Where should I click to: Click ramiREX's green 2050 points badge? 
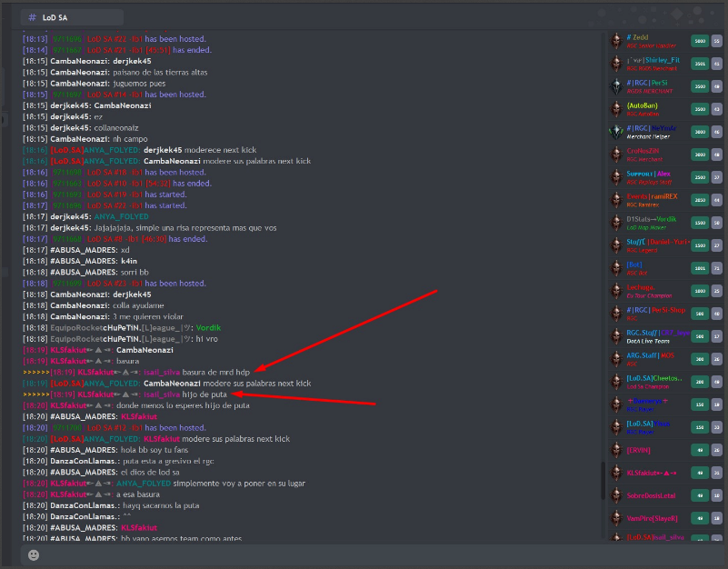coord(700,200)
